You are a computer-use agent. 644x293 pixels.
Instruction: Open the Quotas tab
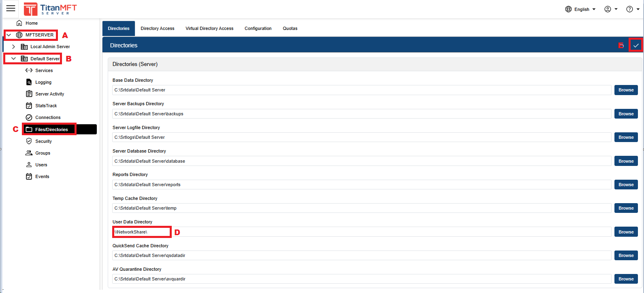tap(290, 28)
